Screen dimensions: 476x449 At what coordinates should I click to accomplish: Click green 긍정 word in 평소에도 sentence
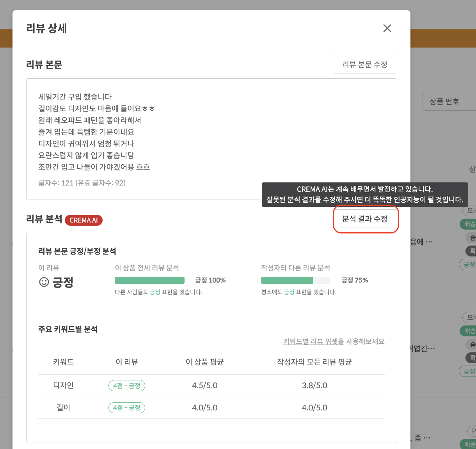[289, 292]
